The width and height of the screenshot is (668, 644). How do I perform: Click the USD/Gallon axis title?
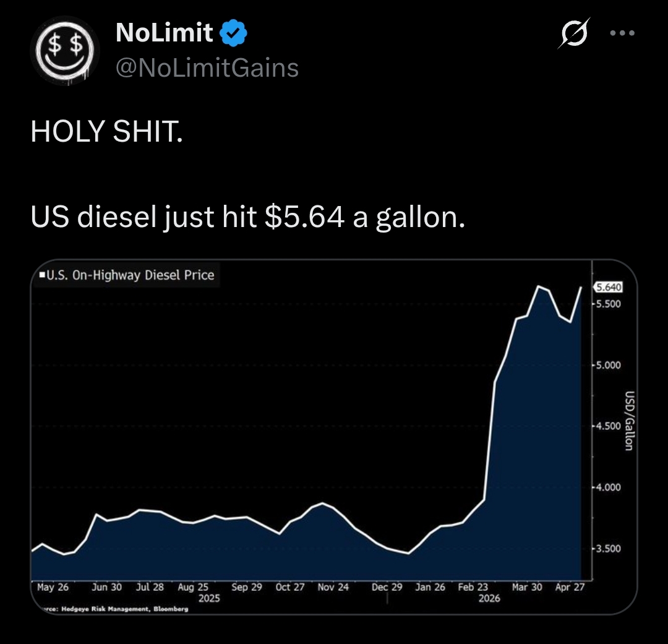pos(629,421)
